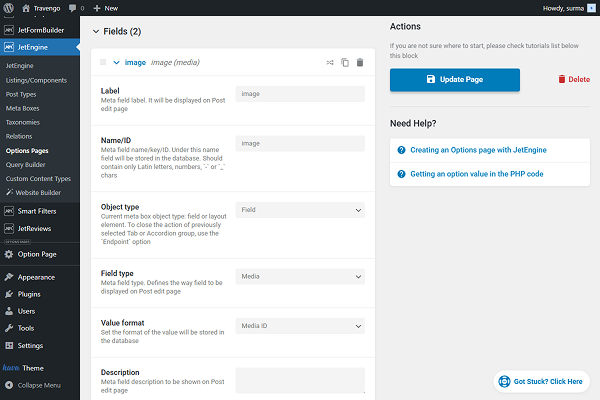Open the Options Pages submenu

27,150
